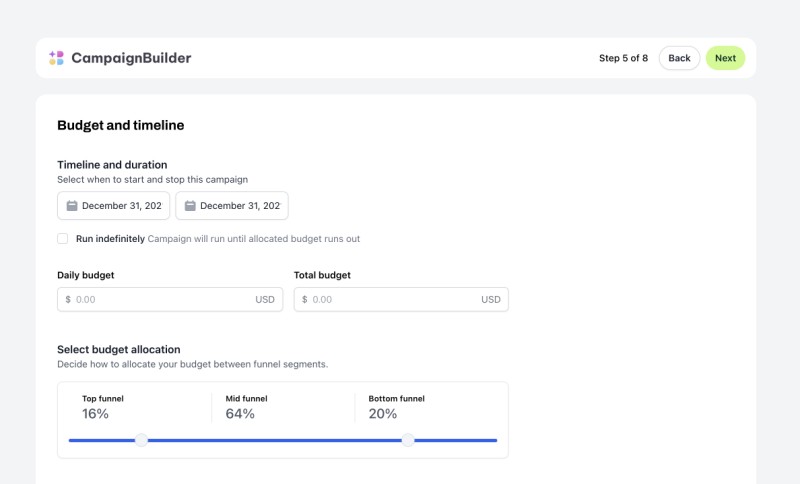Open the end date picker
Viewport: 800px width, 484px height.
pyautogui.click(x=232, y=206)
